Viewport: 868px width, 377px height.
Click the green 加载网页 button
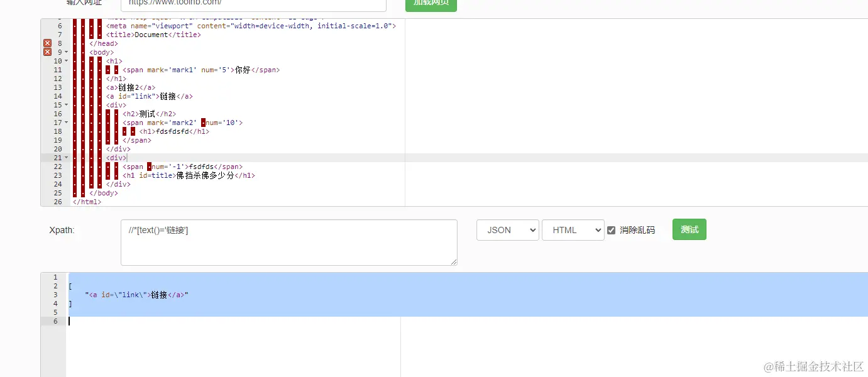coord(431,3)
